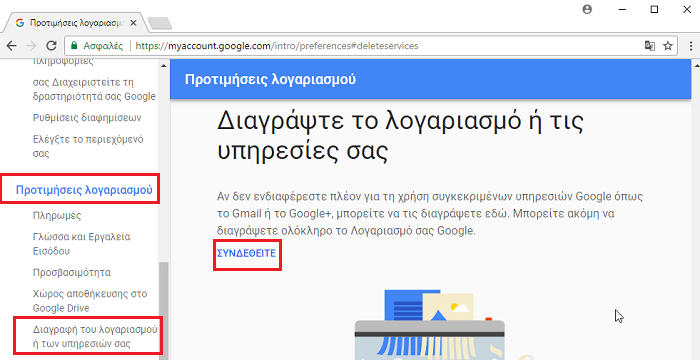
Task: Click the heading Διαγράψτε το λογαριασμό
Action: [x=400, y=135]
